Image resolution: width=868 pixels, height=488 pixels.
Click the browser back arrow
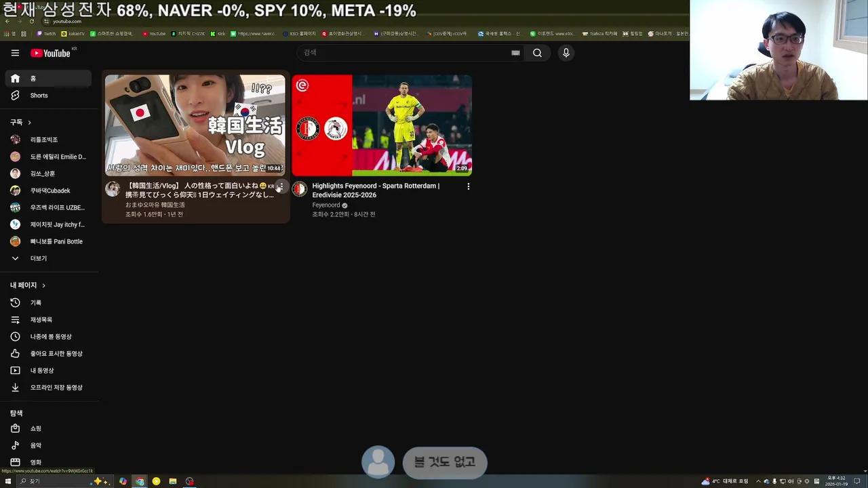(7, 21)
